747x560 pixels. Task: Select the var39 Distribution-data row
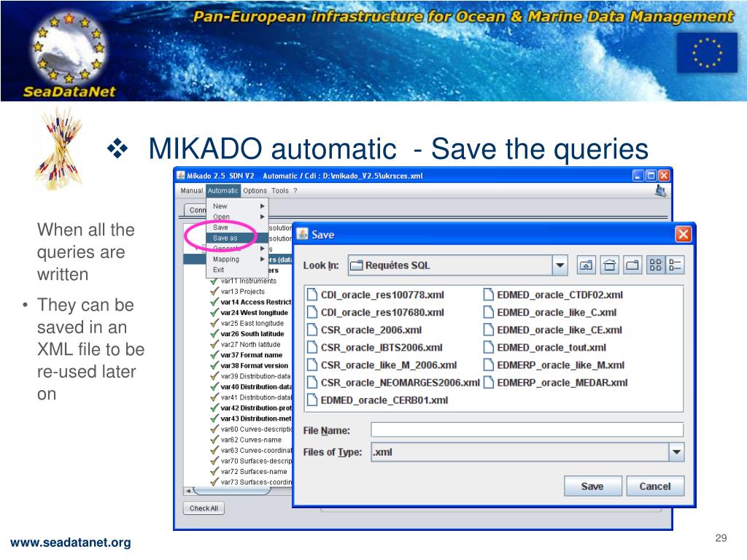[x=251, y=376]
